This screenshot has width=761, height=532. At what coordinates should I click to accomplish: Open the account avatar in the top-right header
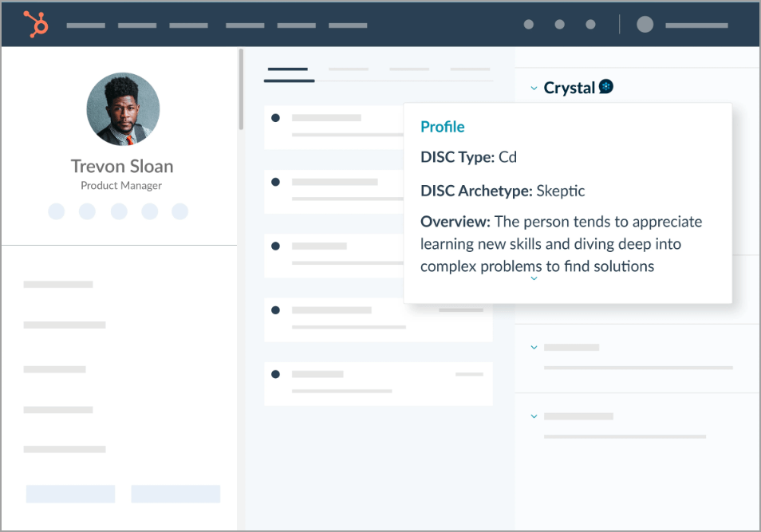click(x=645, y=25)
